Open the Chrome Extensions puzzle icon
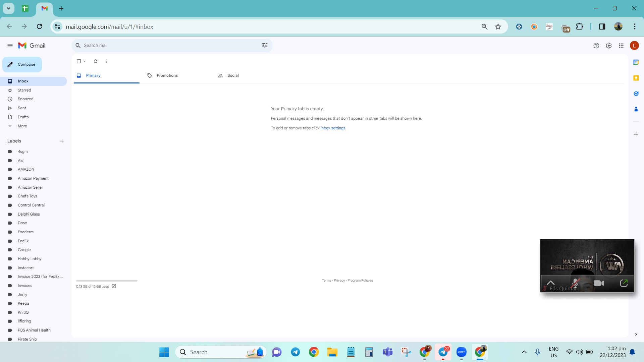The width and height of the screenshot is (644, 362). 580,26
